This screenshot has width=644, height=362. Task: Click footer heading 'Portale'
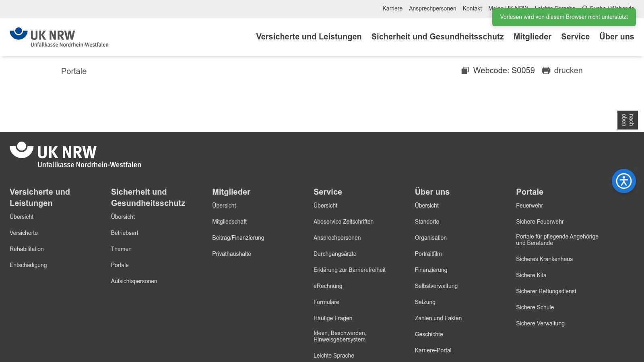click(x=529, y=192)
